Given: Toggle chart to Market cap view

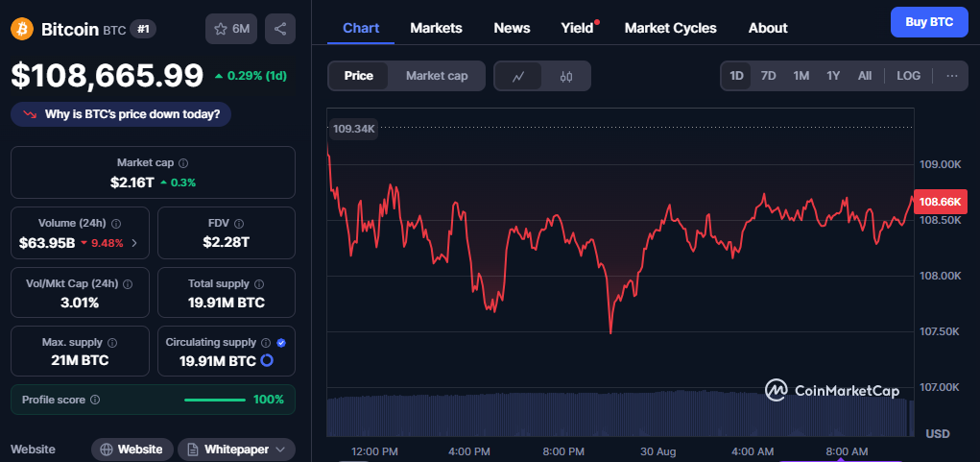Looking at the screenshot, I should pos(437,76).
